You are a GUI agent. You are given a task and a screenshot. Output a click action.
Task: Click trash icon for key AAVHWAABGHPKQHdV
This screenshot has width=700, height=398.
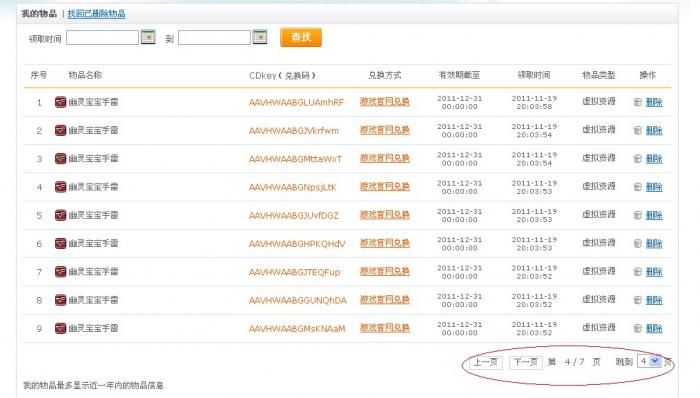pos(638,243)
